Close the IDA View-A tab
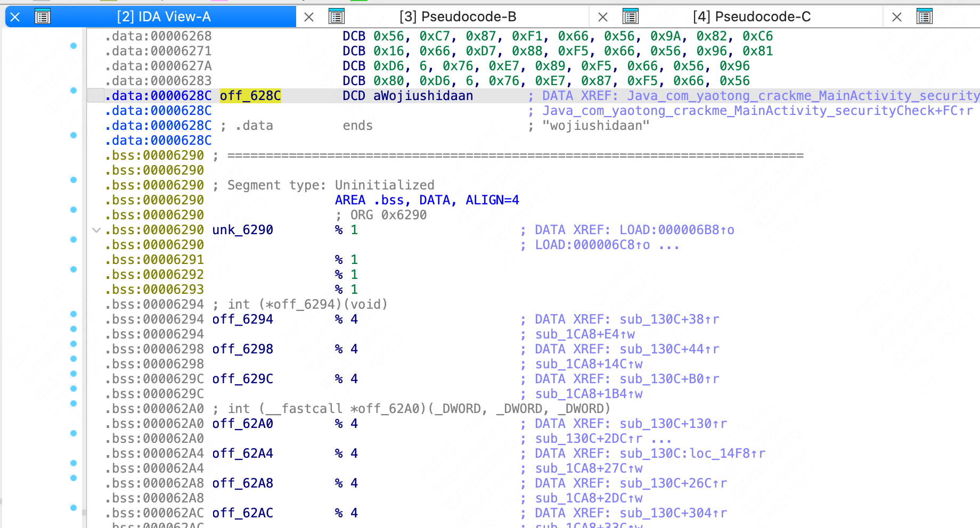The height and width of the screenshot is (528, 980). click(15, 17)
